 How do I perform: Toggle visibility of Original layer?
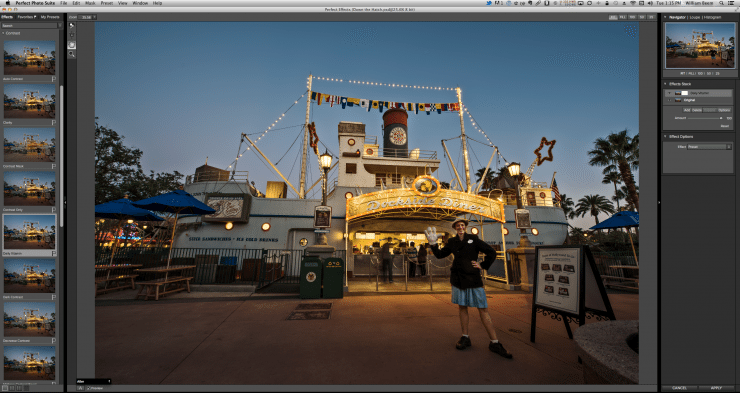669,100
